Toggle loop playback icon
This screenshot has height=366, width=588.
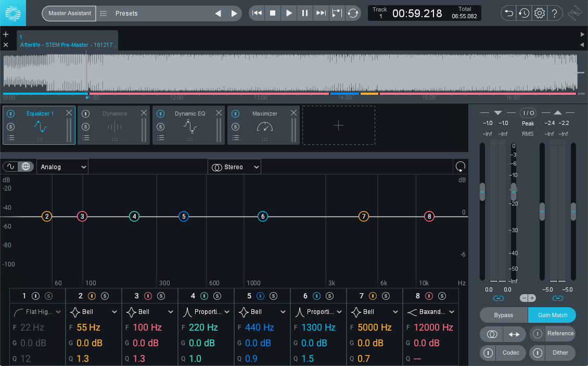tap(353, 13)
